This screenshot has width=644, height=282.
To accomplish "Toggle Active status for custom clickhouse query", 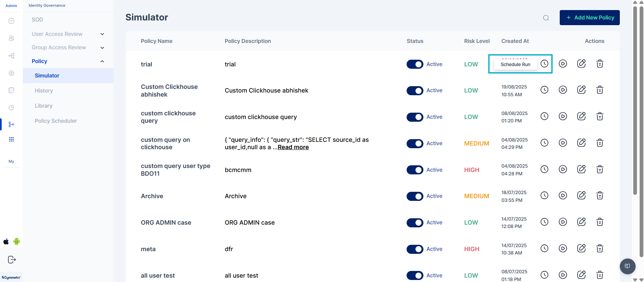I will 415,117.
